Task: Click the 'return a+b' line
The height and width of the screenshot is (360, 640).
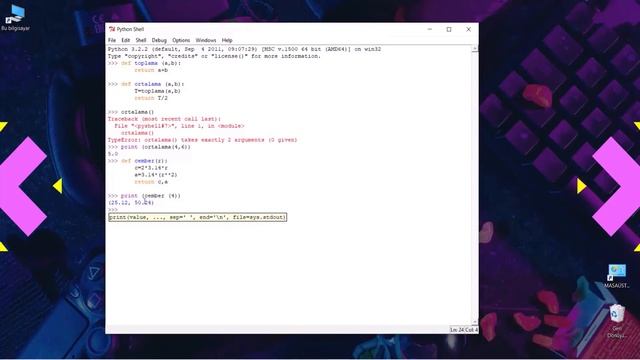Action: point(151,70)
